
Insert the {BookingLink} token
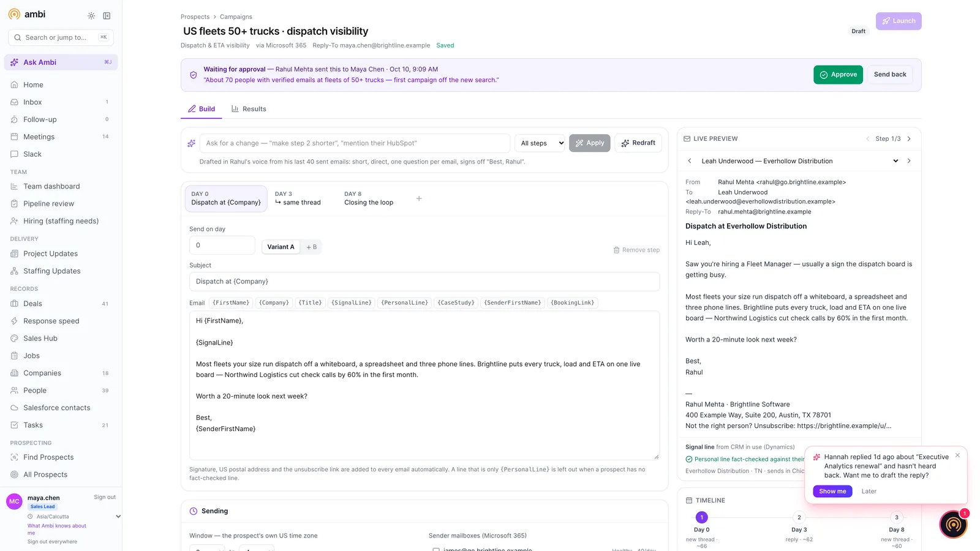[572, 303]
